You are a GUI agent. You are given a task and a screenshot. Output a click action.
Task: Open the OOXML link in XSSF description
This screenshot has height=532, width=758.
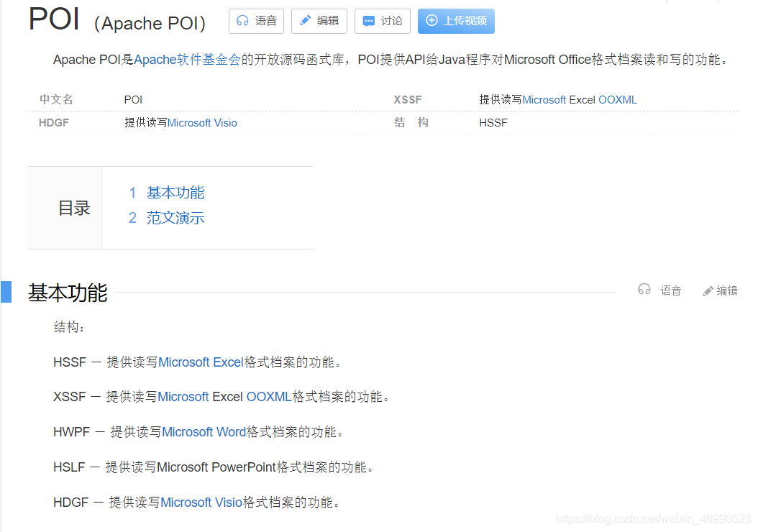269,396
